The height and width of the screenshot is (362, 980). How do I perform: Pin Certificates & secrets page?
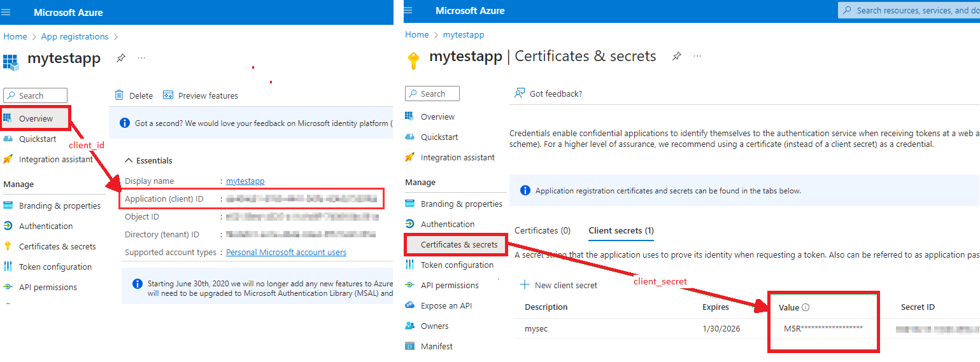(676, 56)
